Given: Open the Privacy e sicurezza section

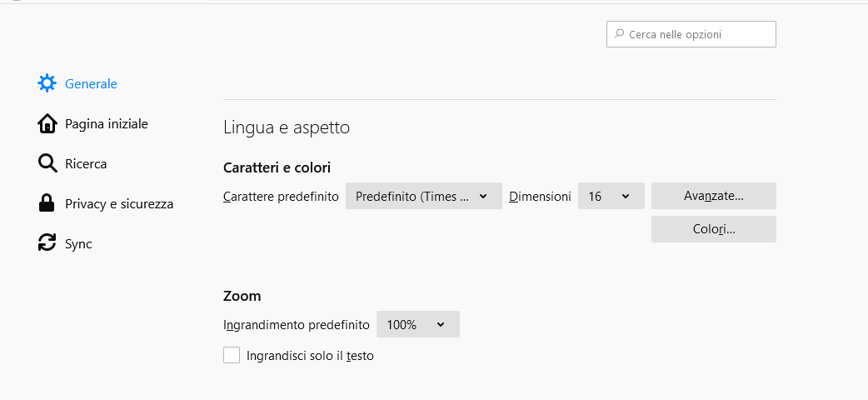Looking at the screenshot, I should point(119,203).
